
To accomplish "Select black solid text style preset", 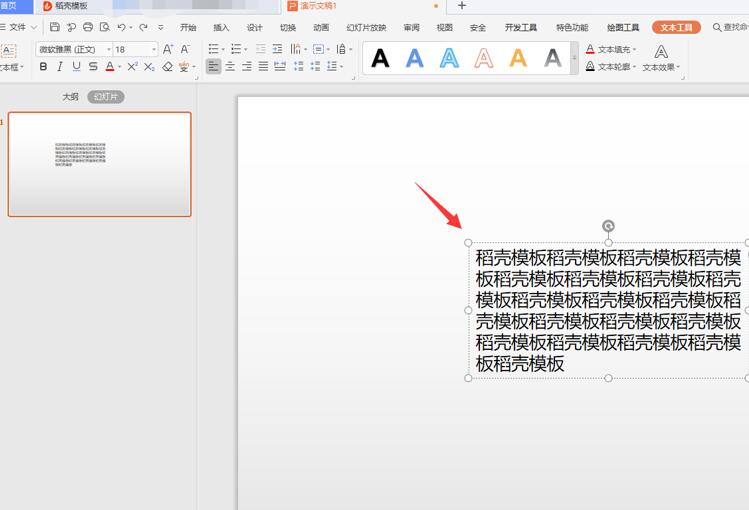I will coord(380,58).
